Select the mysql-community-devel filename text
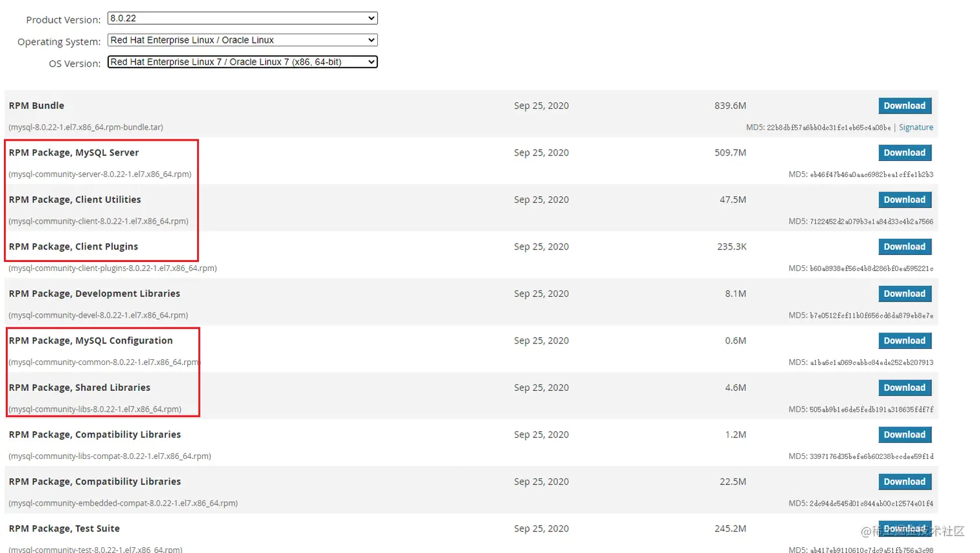The height and width of the screenshot is (553, 980). [x=99, y=316]
